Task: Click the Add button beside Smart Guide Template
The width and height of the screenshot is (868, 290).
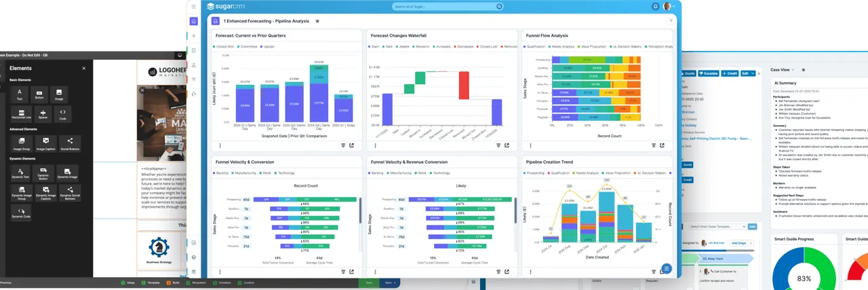Action: (752, 226)
